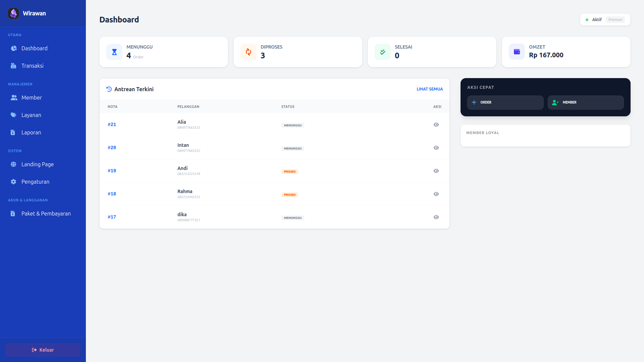Select Paket & Pembayaran in the sidebar
This screenshot has width=644, height=362.
46,214
